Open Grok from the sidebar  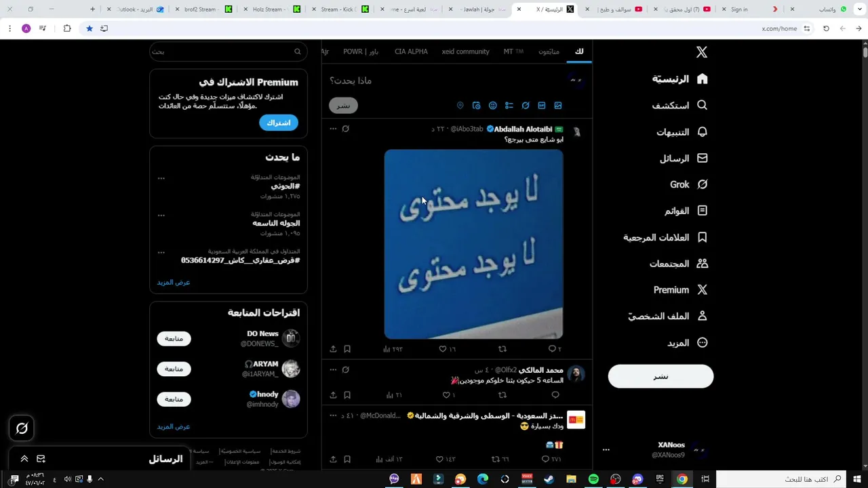coord(689,184)
